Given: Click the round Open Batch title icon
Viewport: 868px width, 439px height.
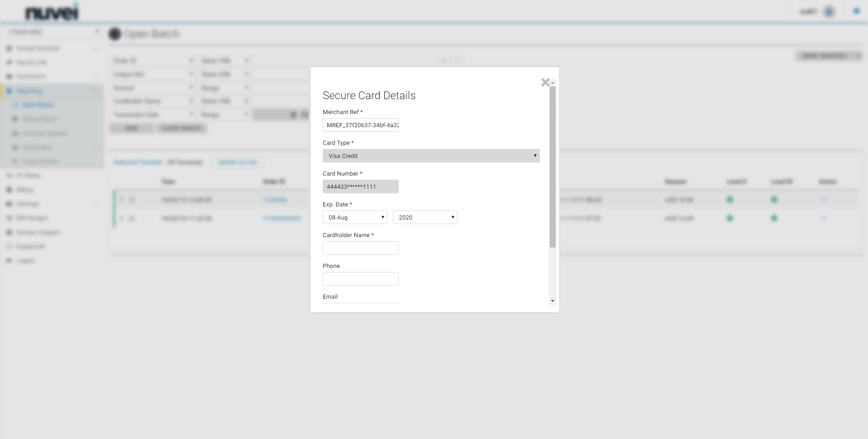Looking at the screenshot, I should pos(115,33).
